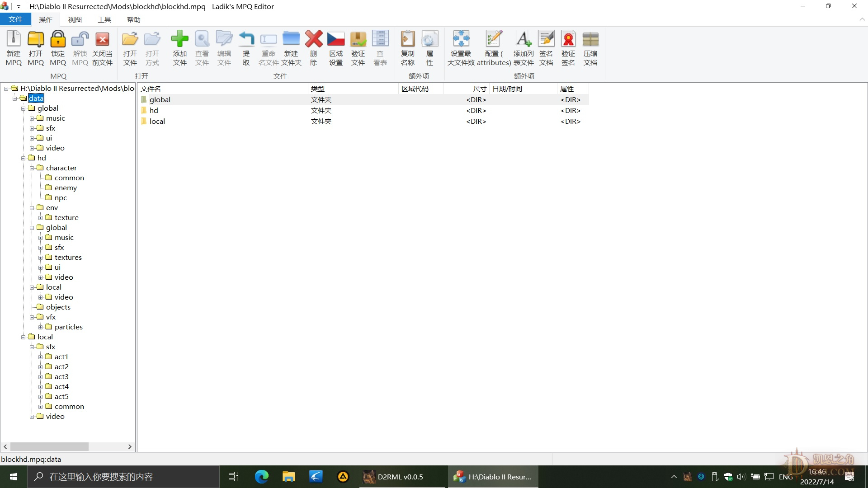The width and height of the screenshot is (868, 488).
Task: Show hidden system tray icons
Action: [x=674, y=477]
